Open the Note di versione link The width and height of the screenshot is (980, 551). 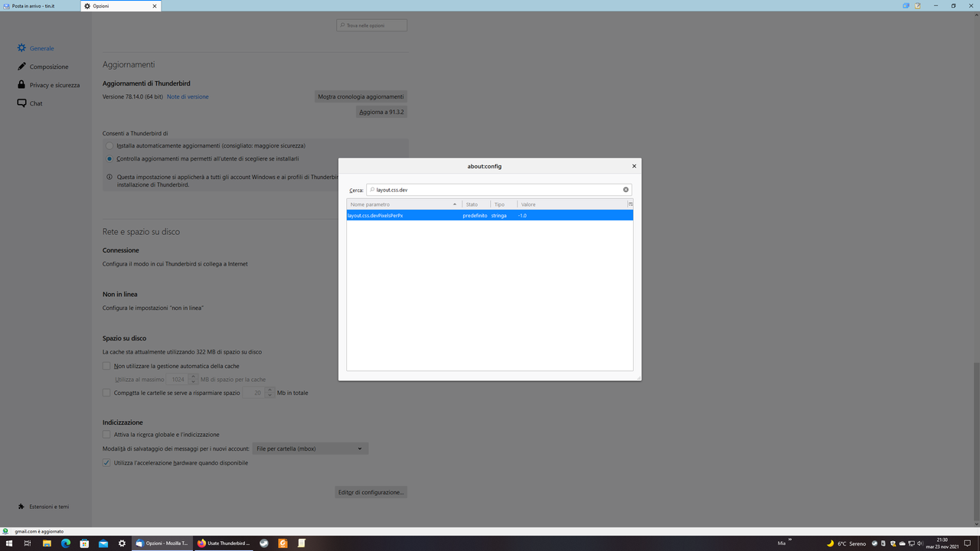pyautogui.click(x=187, y=96)
